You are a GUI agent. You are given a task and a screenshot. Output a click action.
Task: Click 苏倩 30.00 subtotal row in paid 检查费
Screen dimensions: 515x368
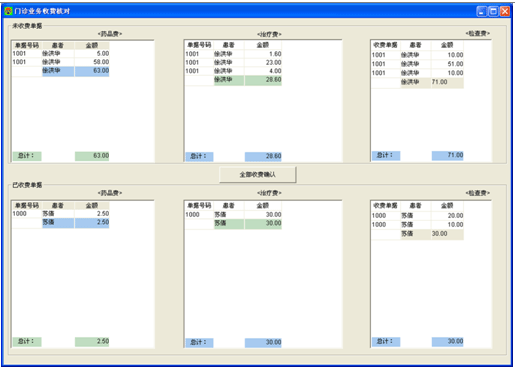[432, 234]
